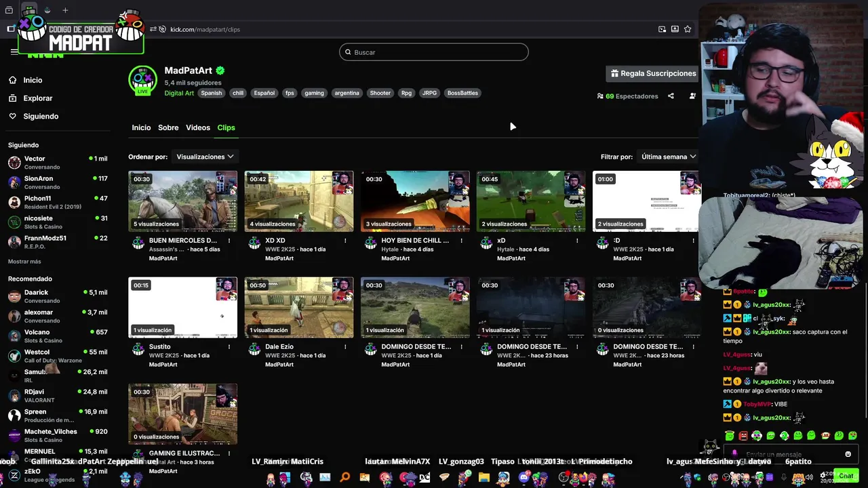Image resolution: width=868 pixels, height=488 pixels.
Task: Click the Spanish tag
Action: point(211,93)
